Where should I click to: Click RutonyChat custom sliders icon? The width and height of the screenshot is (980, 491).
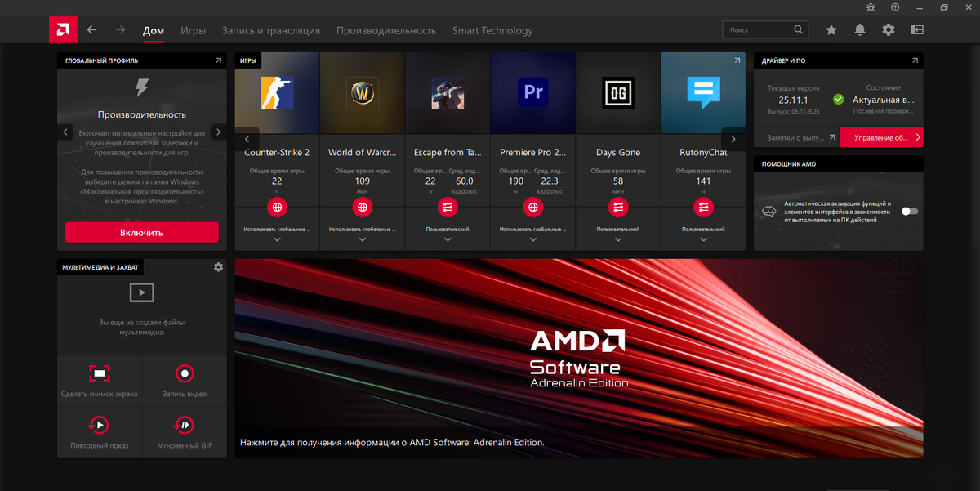coord(703,208)
